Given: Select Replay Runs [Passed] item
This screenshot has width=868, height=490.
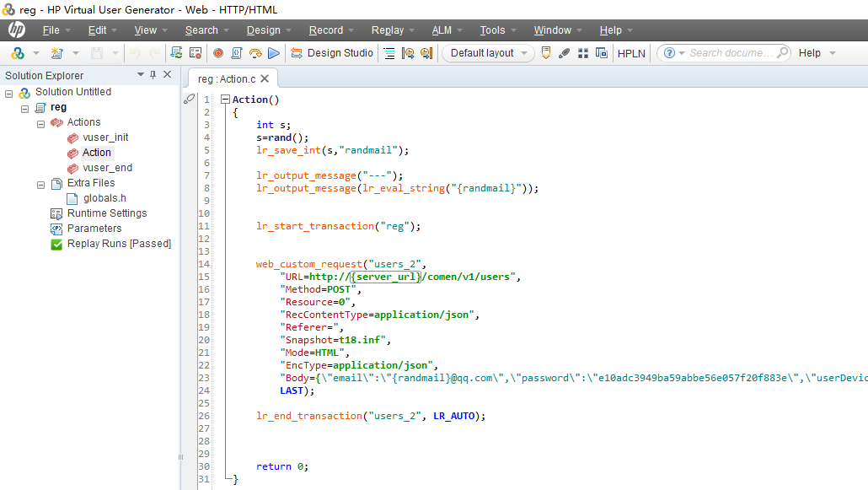Looking at the screenshot, I should pos(119,244).
